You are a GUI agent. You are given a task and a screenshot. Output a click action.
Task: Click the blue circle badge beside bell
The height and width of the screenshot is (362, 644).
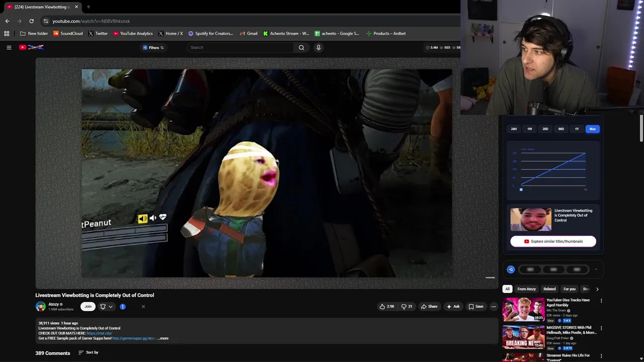122,306
